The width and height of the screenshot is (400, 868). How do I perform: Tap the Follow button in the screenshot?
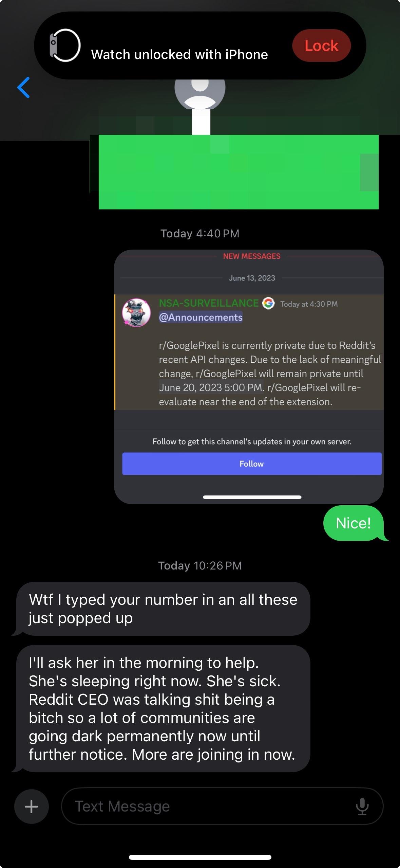point(252,464)
